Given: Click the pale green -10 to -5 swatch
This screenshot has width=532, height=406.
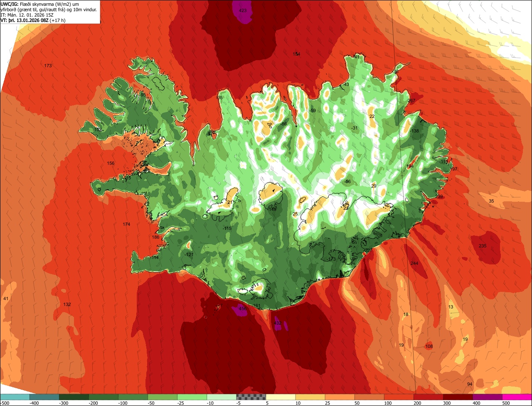Looking at the screenshot, I should pyautogui.click(x=221, y=397).
